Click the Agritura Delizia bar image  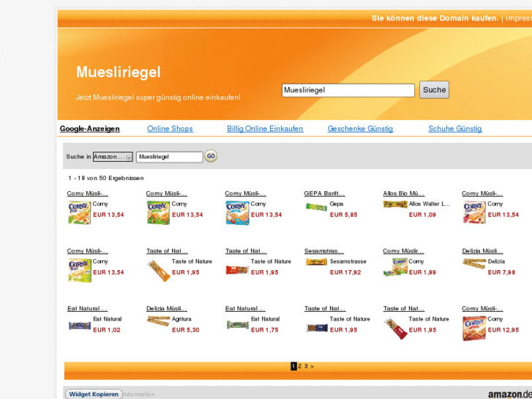(159, 320)
